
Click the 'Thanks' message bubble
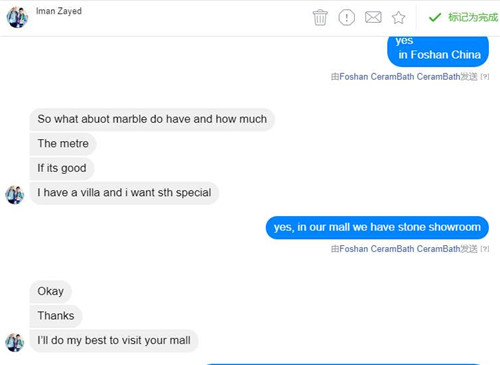pyautogui.click(x=56, y=316)
